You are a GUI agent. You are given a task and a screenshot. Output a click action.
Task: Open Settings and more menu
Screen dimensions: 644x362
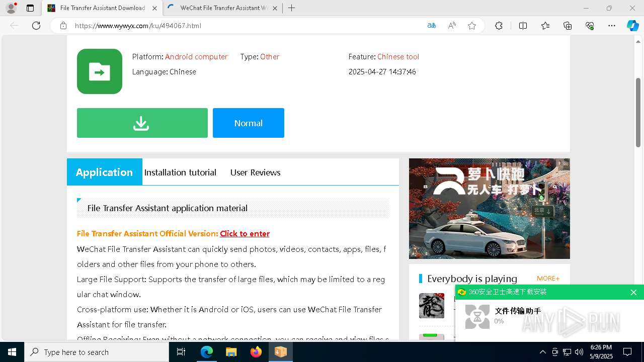point(612,26)
